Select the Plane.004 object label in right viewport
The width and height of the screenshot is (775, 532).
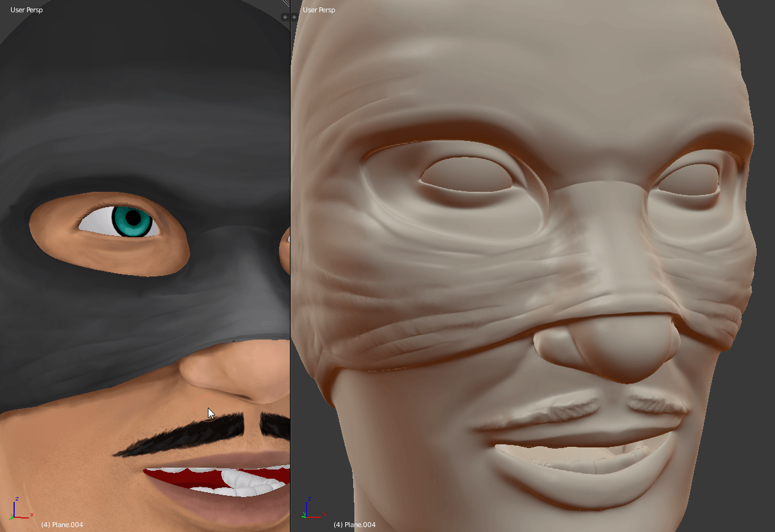[x=354, y=525]
